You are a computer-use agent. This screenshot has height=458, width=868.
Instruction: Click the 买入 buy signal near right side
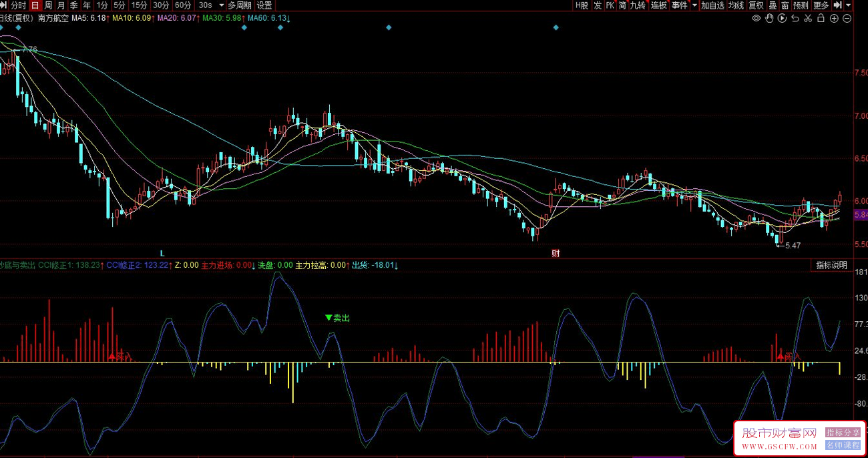tap(789, 357)
